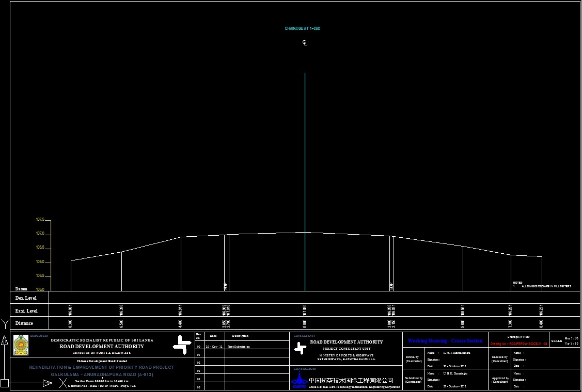Select the Sri Lanka national emblem logo
The height and width of the screenshot is (392, 582).
coord(22,344)
